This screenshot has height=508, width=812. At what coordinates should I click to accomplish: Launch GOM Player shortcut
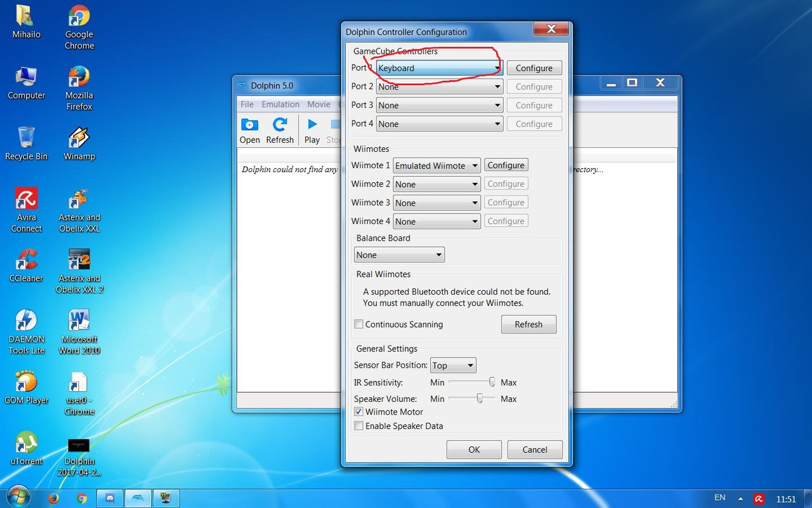click(26, 388)
